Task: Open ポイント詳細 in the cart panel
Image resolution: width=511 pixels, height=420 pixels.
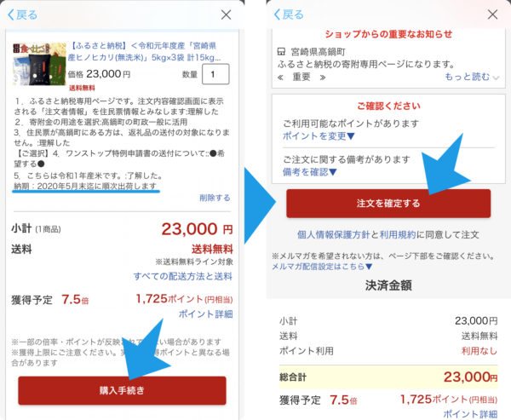Action: [x=205, y=314]
